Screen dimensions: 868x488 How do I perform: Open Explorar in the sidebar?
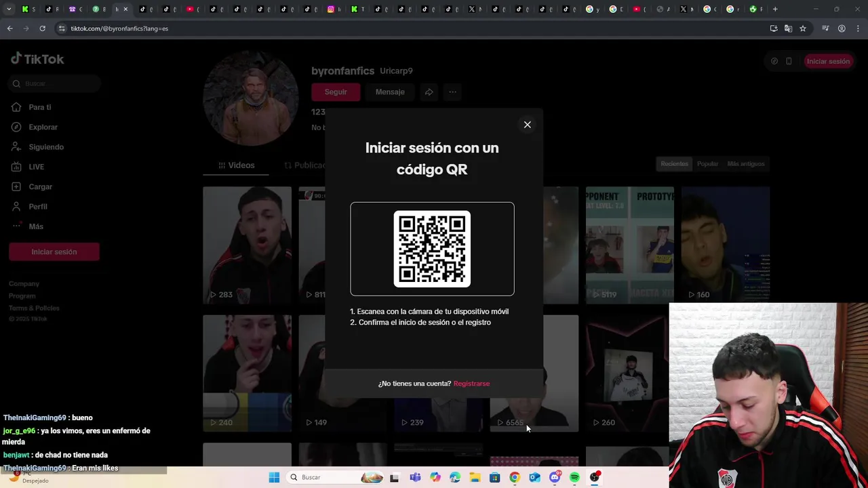click(x=43, y=127)
